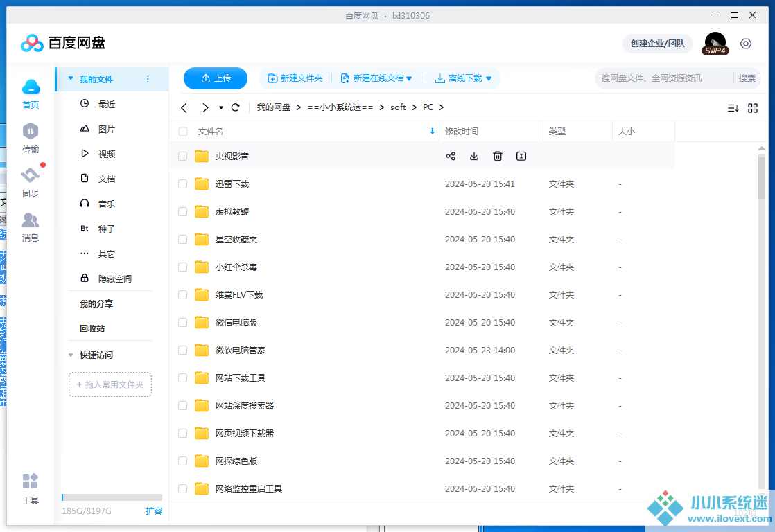Collapse the 快捷访问 section arrow

click(71, 355)
